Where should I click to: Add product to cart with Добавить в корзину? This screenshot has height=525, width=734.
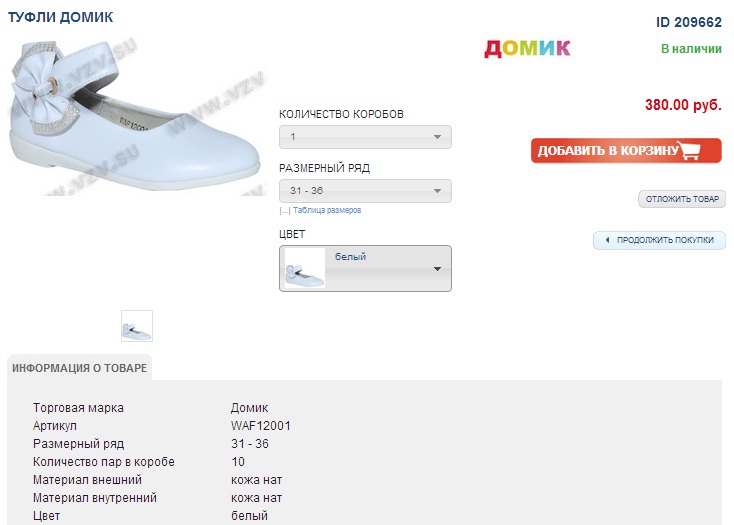click(626, 150)
